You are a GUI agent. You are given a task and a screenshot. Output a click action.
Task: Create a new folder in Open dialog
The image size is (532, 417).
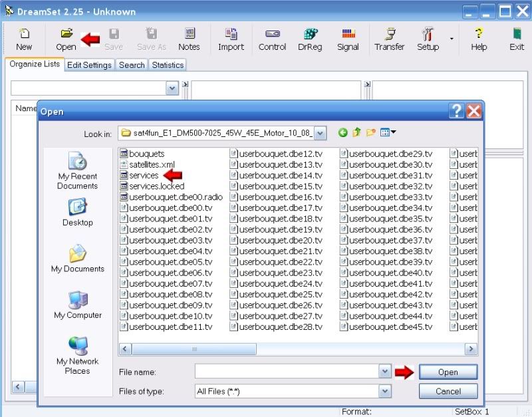point(370,132)
